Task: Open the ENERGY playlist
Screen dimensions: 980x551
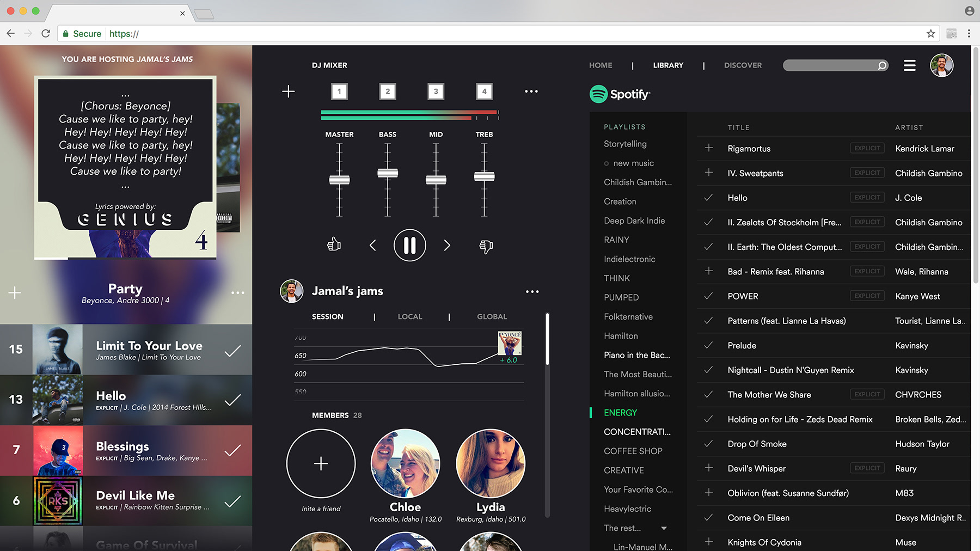Action: [x=620, y=413]
